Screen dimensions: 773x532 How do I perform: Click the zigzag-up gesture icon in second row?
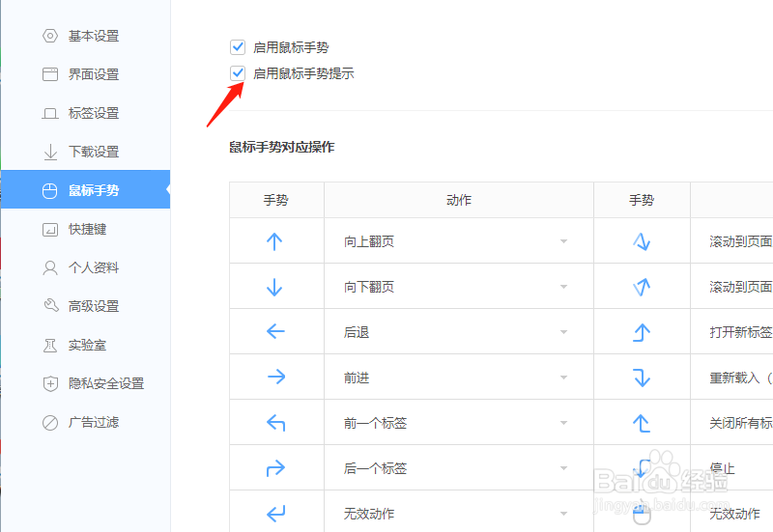642,287
